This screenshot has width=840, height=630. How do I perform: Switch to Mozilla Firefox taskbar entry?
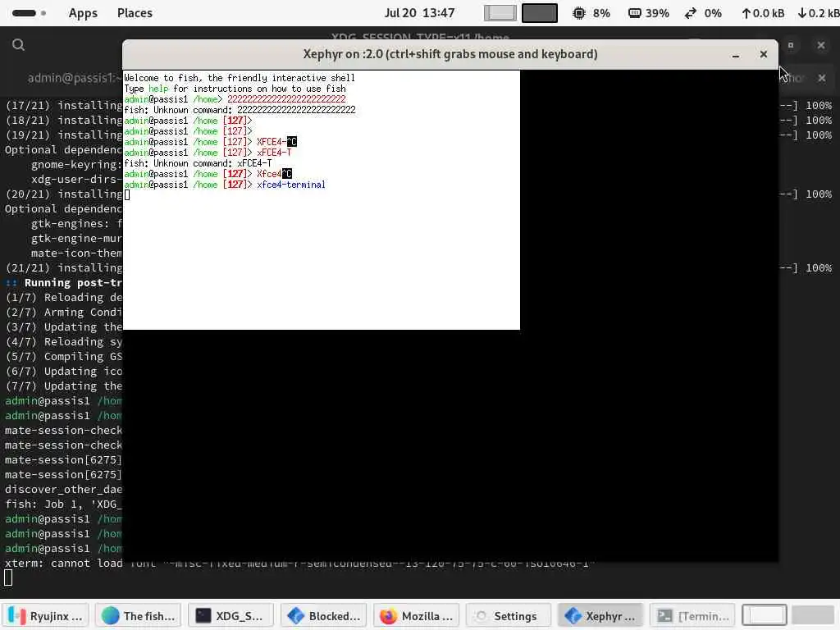coord(416,616)
